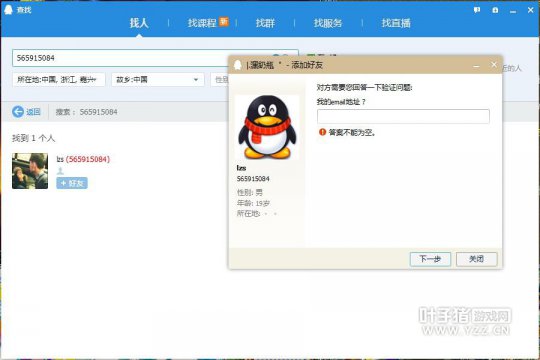Minimize the 添加好友 dialog
The height and width of the screenshot is (360, 540).
476,65
